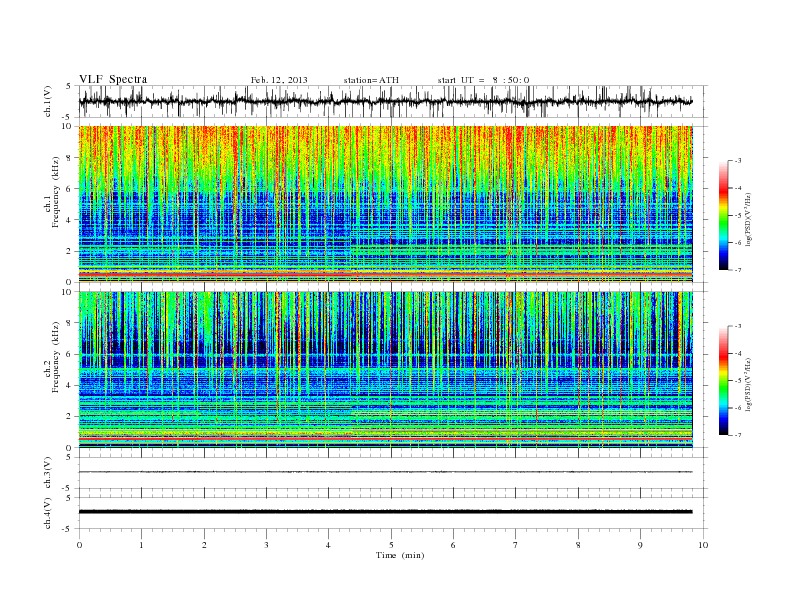Viewport: 792px width, 612px height.
Task: Click the ch.1 spectrogram color bar
Action: (723, 216)
